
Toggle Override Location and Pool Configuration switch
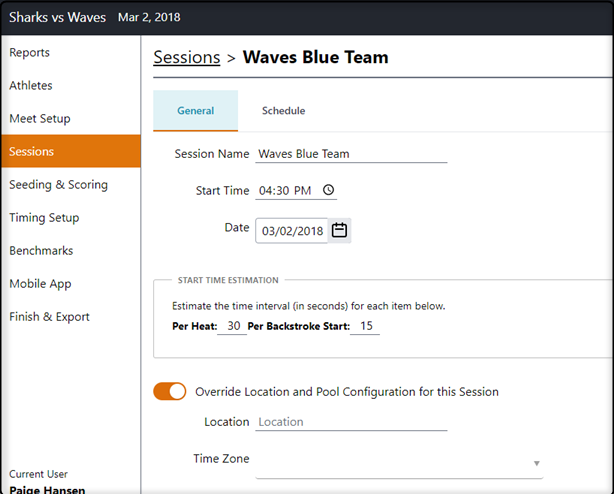(170, 391)
